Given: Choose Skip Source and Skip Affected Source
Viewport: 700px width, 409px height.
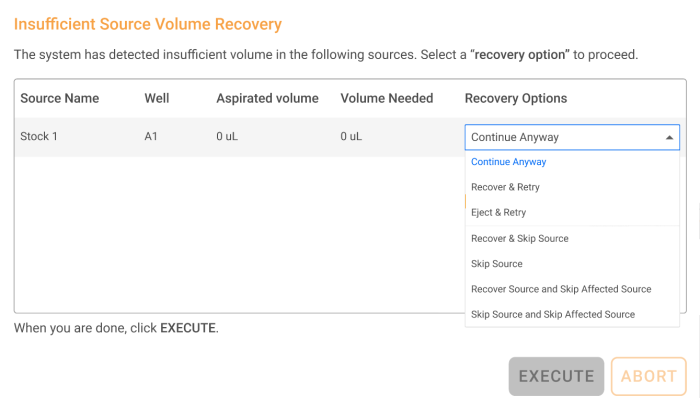Looking at the screenshot, I should point(552,314).
